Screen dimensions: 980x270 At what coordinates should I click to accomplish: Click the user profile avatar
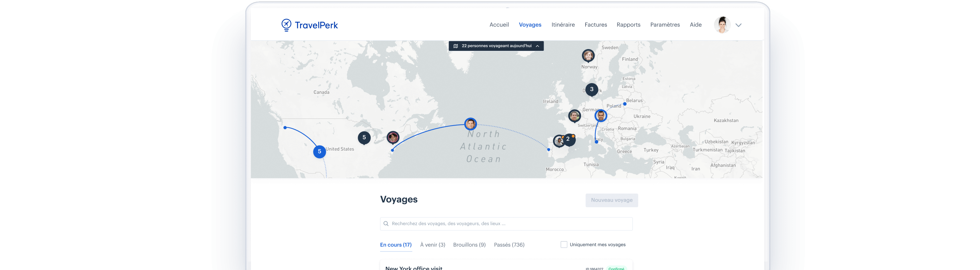(x=722, y=25)
